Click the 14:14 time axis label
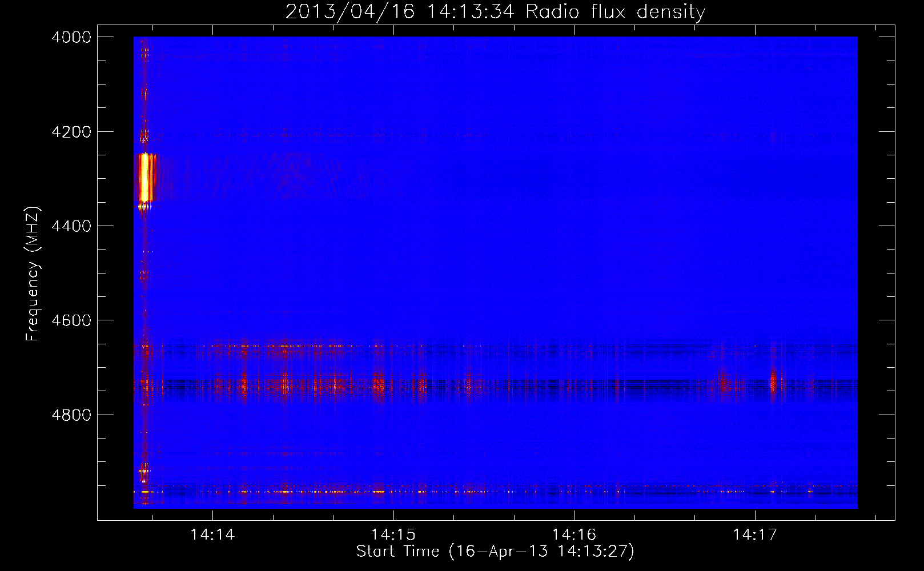 tap(212, 534)
